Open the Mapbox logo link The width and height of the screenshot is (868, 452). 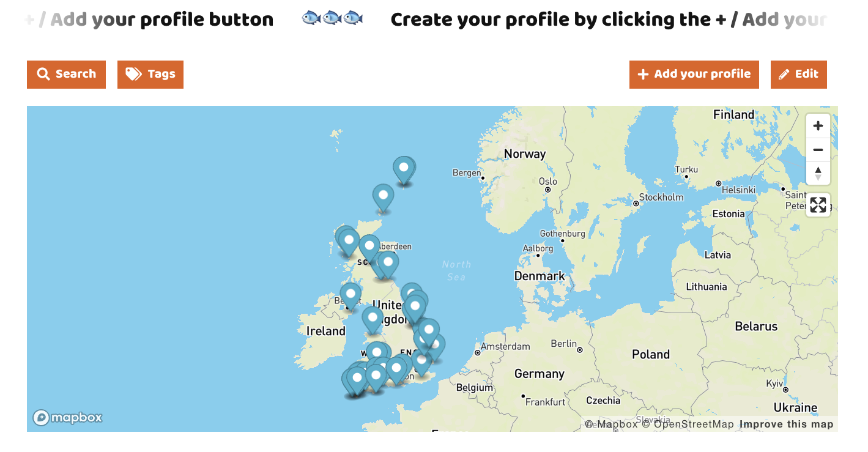coord(67,418)
